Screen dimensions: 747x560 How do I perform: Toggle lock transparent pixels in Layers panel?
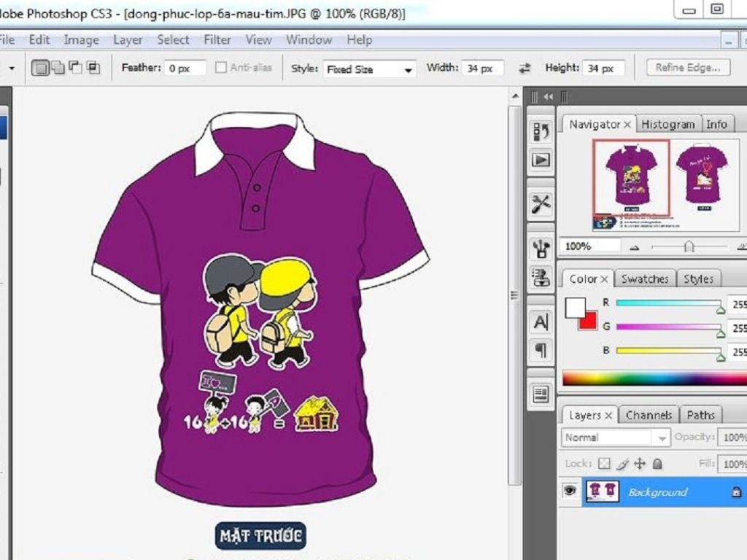point(604,464)
